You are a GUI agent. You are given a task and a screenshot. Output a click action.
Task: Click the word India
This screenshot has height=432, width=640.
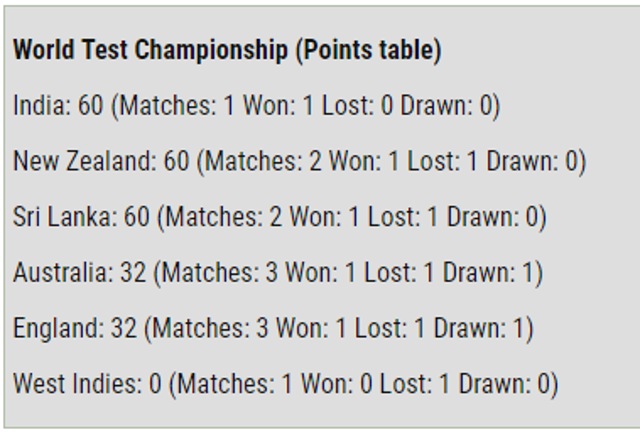click(x=39, y=105)
